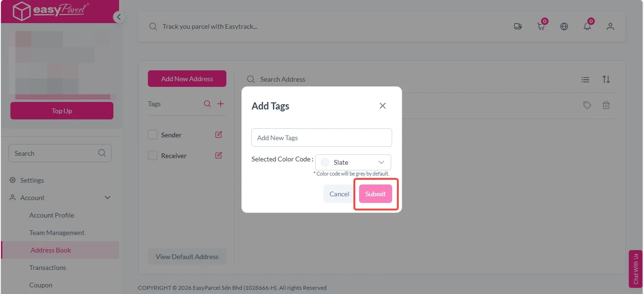The width and height of the screenshot is (644, 294).
Task: Click the red search tags icon
Action: [x=207, y=104]
